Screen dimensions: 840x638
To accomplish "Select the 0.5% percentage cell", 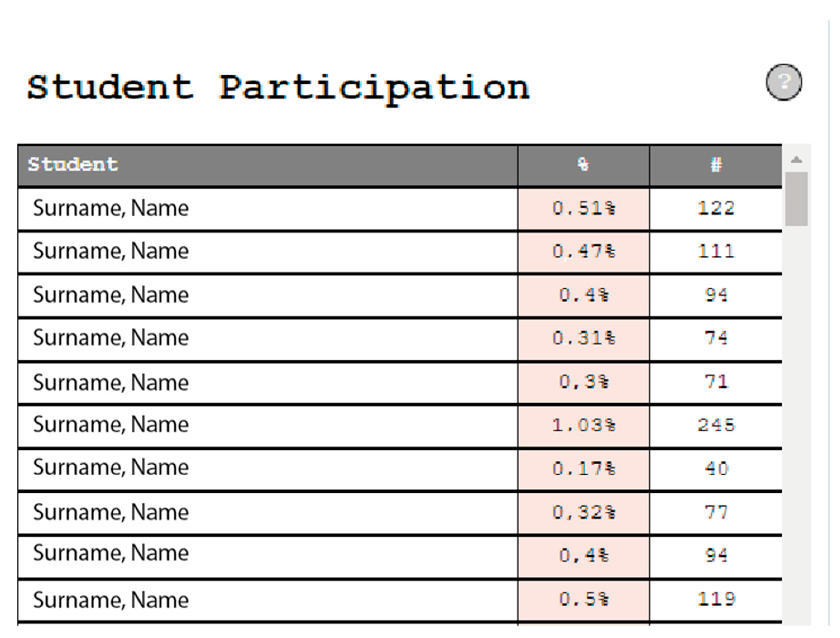I will click(x=583, y=599).
